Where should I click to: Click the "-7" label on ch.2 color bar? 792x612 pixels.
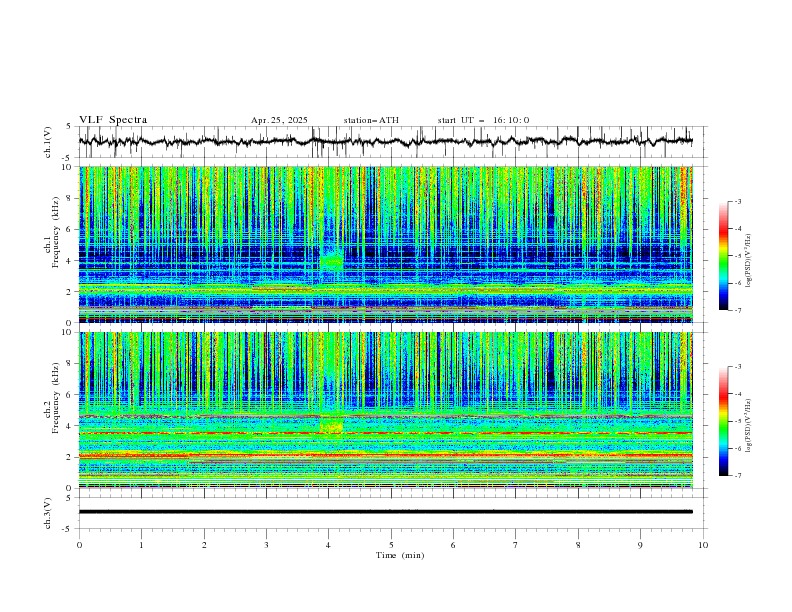click(738, 475)
